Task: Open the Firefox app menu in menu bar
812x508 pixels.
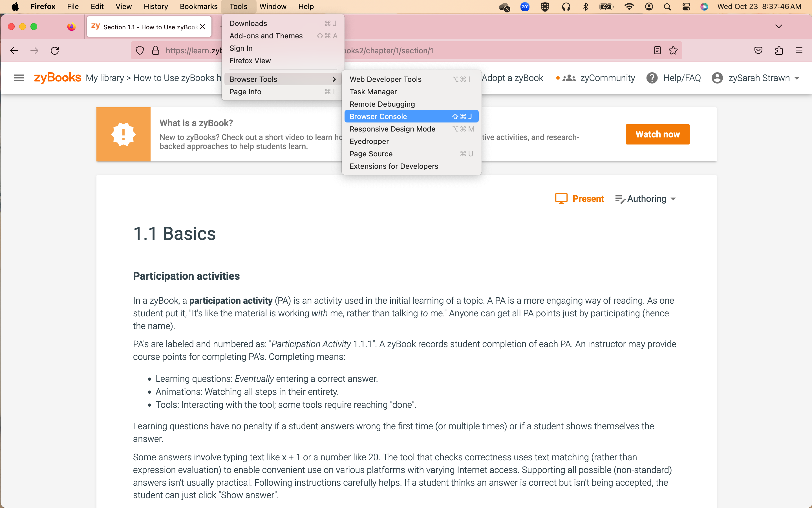Action: [43, 6]
